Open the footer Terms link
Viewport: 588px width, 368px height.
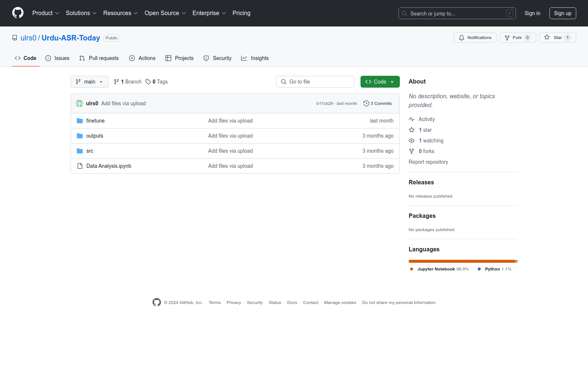tap(215, 302)
